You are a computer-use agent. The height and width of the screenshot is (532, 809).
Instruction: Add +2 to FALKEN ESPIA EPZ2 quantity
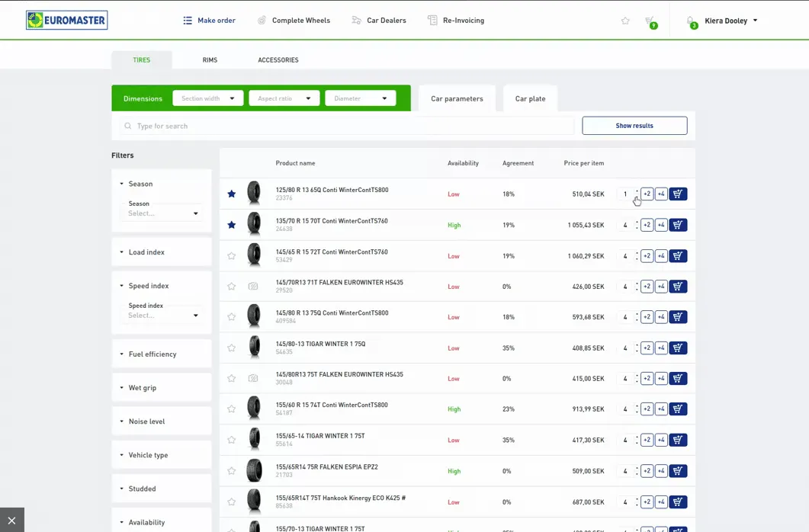pos(647,471)
